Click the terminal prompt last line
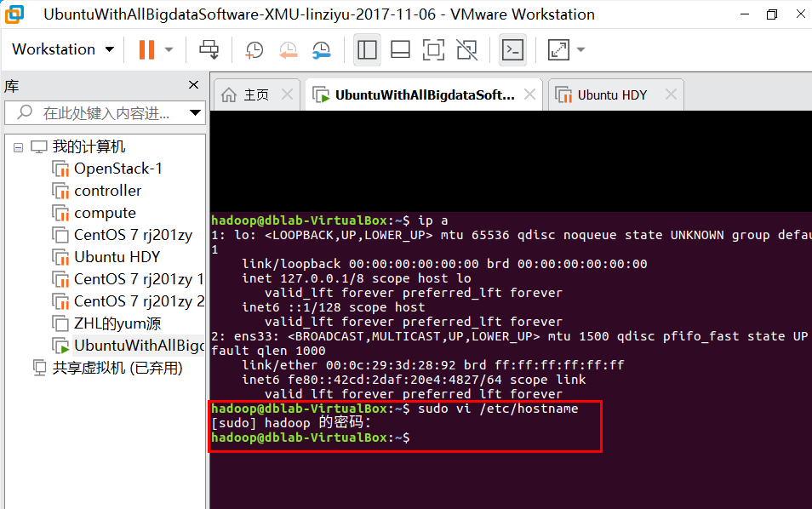The width and height of the screenshot is (812, 509). (x=311, y=438)
